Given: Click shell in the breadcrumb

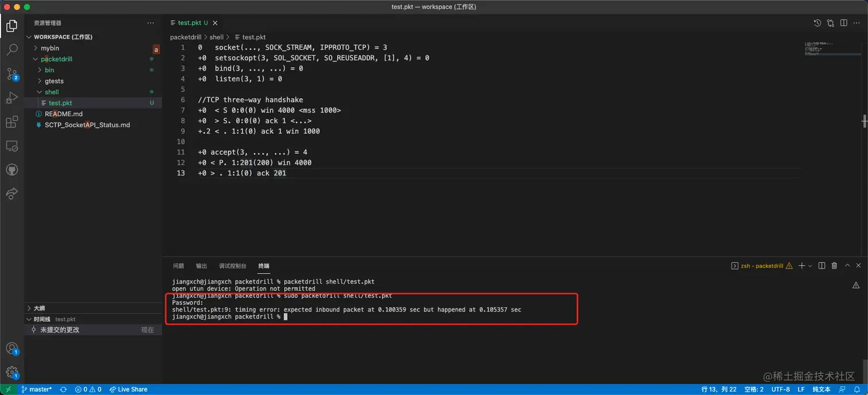Looking at the screenshot, I should [216, 37].
